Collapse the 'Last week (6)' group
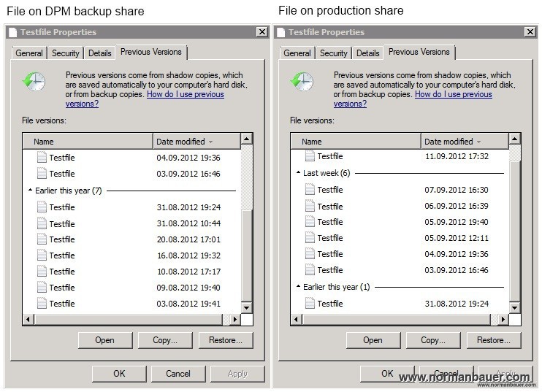 [298, 174]
